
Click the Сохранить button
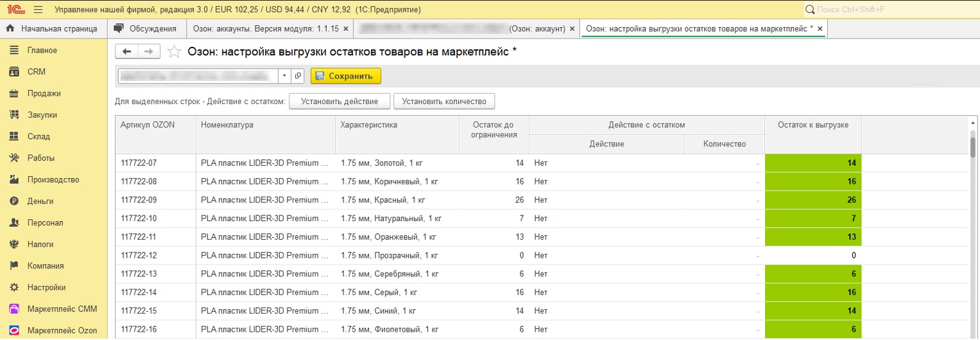coord(345,76)
